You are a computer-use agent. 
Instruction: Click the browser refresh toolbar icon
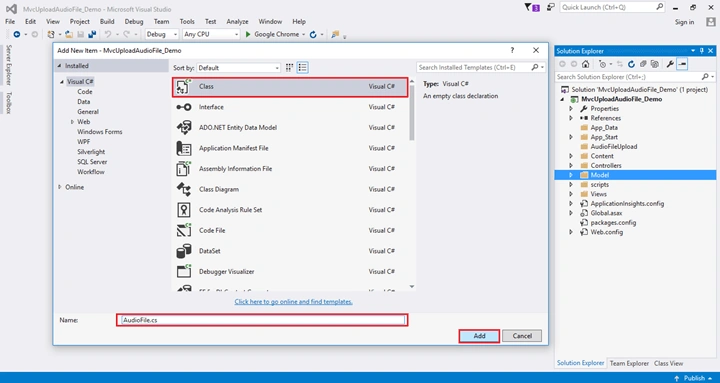pos(313,34)
